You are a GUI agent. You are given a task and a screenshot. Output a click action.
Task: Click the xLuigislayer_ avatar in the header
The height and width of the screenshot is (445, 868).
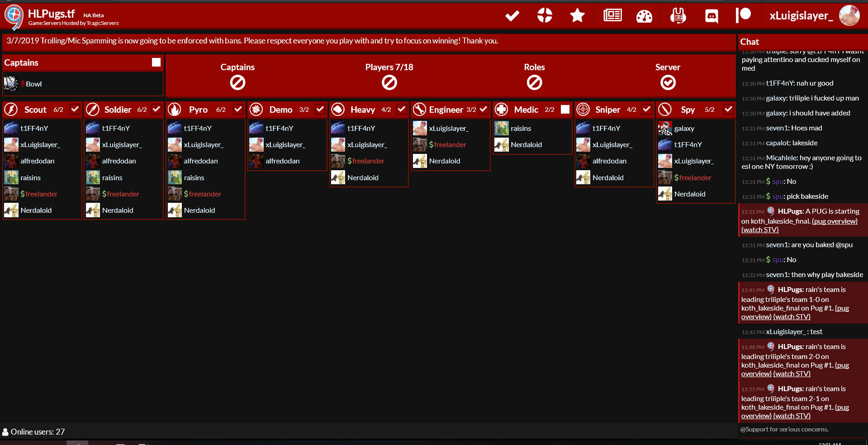849,16
